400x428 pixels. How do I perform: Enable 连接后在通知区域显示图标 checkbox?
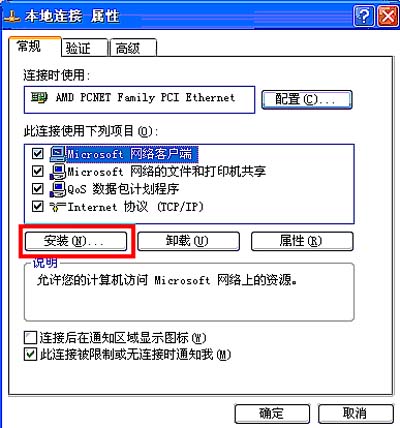pos(30,338)
